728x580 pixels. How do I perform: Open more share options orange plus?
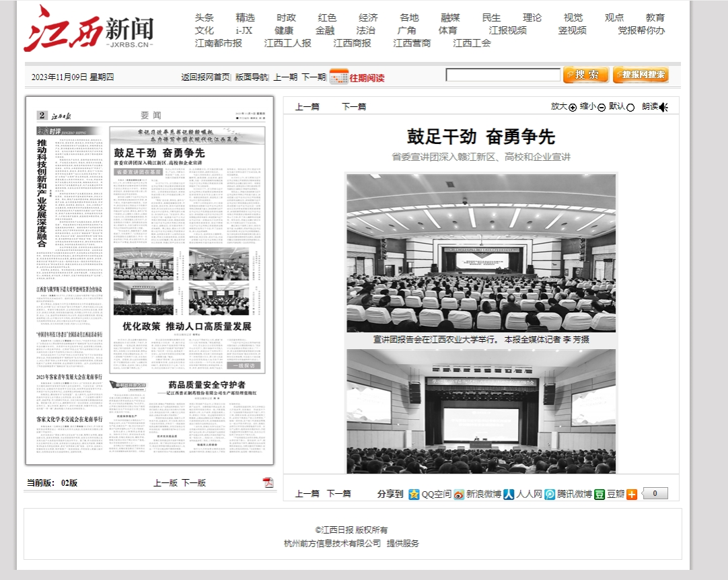(632, 495)
